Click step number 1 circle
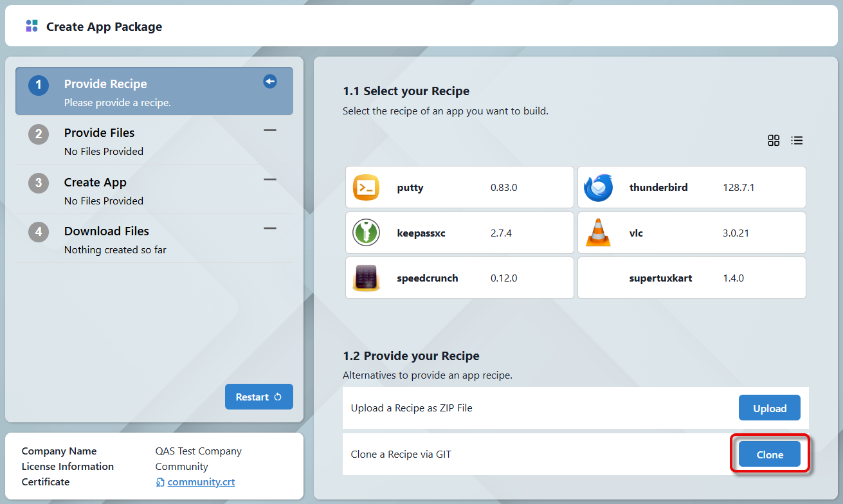This screenshot has height=504, width=843. 39,85
